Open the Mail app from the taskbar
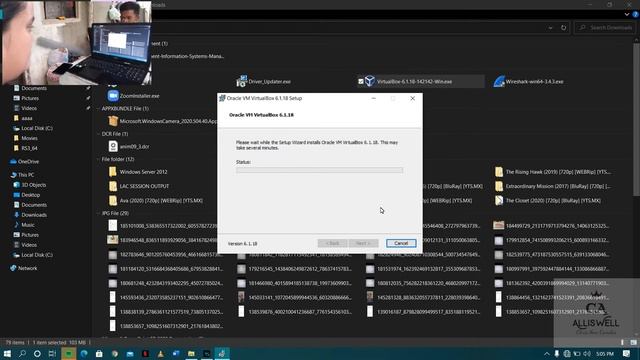This screenshot has height=360, width=640. tap(130, 353)
